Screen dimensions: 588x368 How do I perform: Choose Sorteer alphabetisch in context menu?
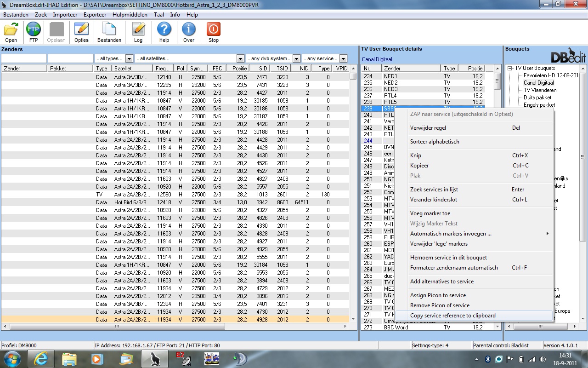475,142
